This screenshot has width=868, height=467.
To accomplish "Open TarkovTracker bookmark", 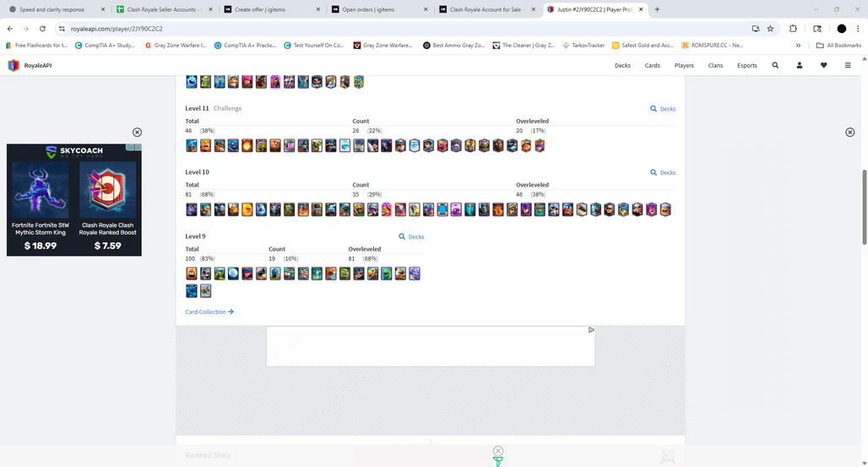I will point(583,46).
